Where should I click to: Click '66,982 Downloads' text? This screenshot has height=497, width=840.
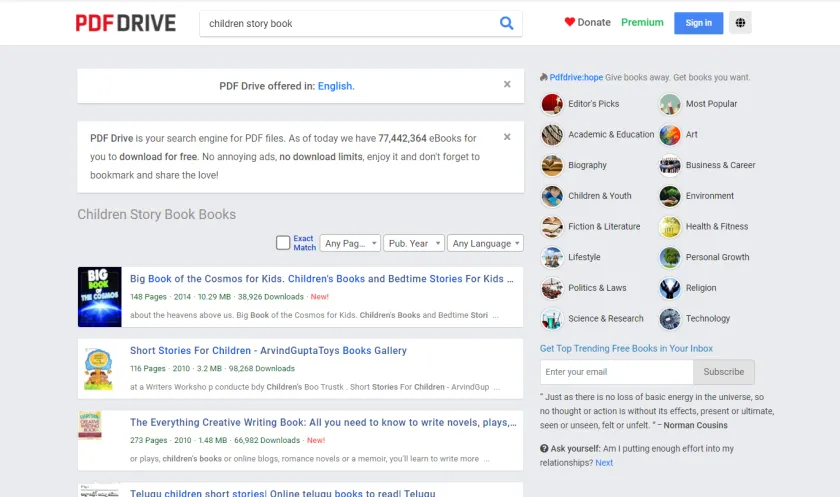tap(267, 440)
